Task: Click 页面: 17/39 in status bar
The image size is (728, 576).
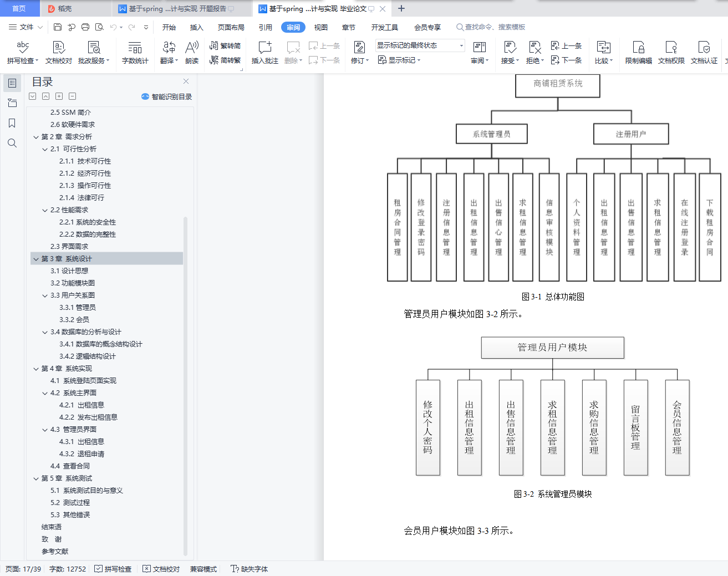Action: coord(23,569)
